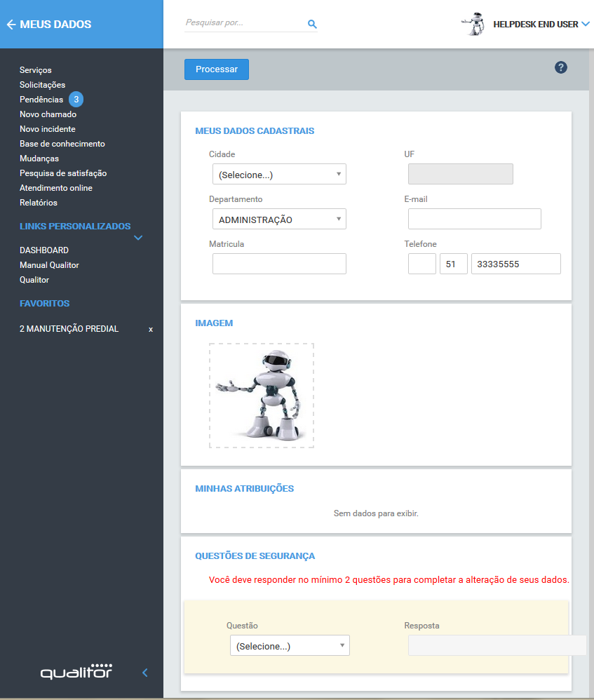Open the Cidade dropdown
594x700 pixels.
[279, 175]
